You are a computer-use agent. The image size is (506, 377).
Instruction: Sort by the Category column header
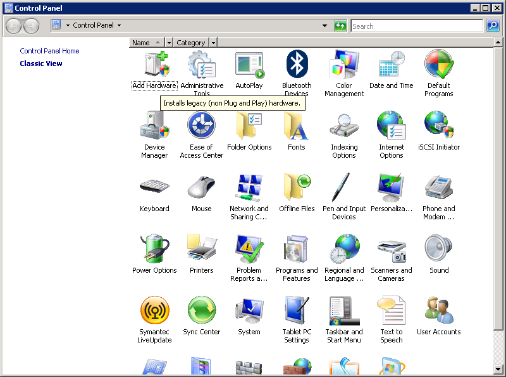click(191, 42)
